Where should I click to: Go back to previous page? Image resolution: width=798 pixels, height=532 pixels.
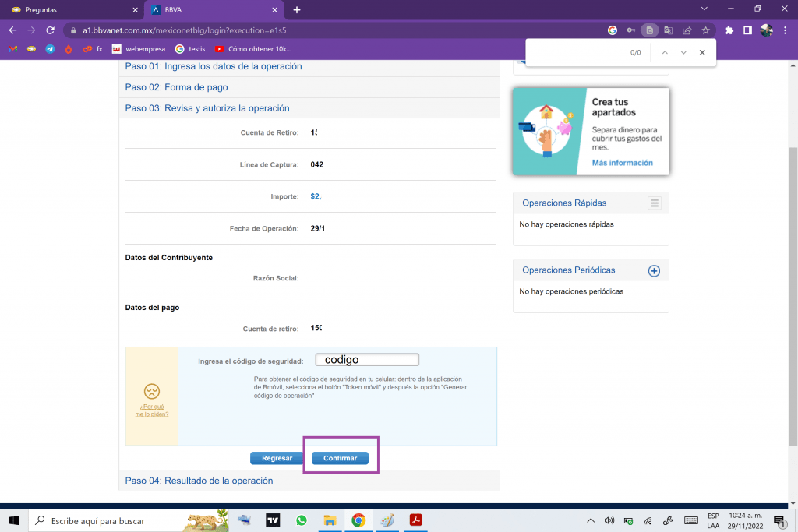tap(12, 30)
